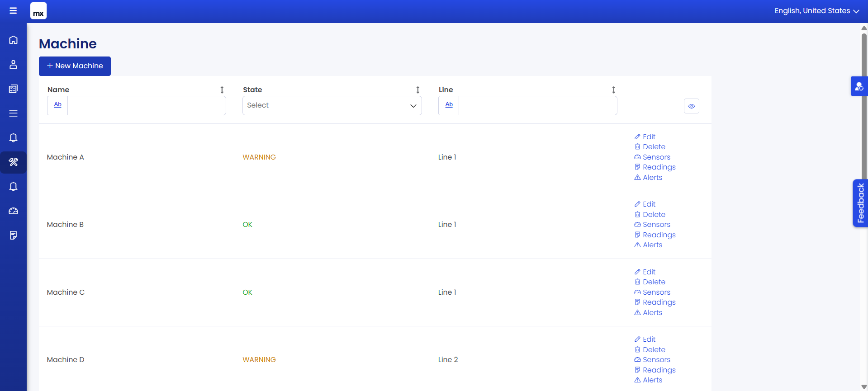The image size is (868, 391).
Task: View Alerts for Machine B
Action: pos(648,245)
